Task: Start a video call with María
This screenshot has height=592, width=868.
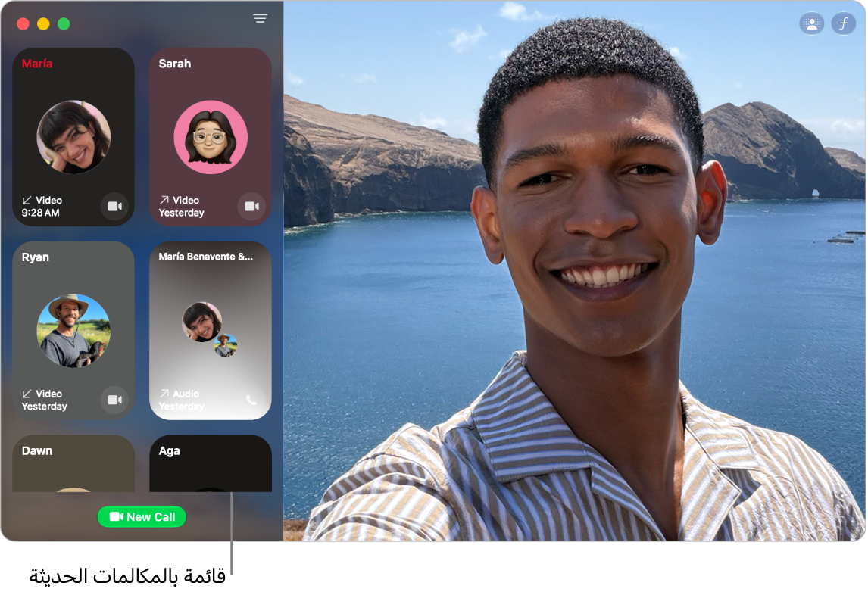Action: point(114,207)
